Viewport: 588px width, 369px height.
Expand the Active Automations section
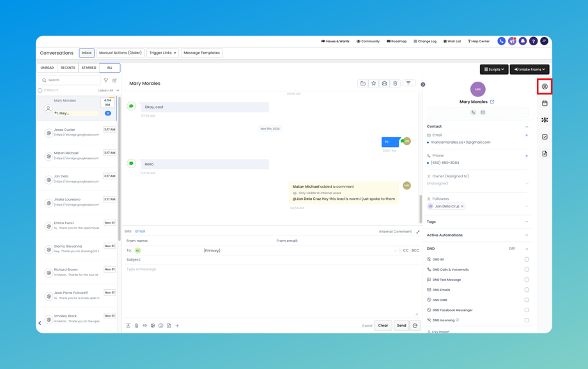click(479, 236)
